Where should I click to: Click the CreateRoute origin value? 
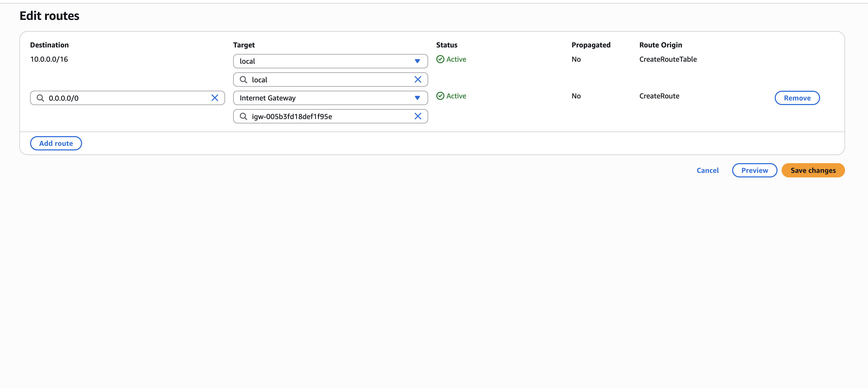pyautogui.click(x=659, y=96)
